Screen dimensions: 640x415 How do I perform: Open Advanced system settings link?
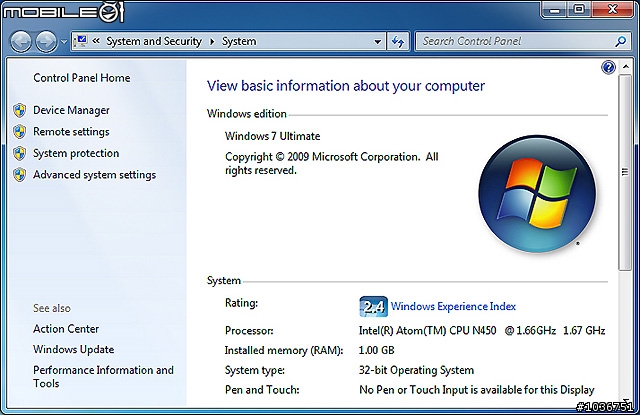pyautogui.click(x=95, y=175)
